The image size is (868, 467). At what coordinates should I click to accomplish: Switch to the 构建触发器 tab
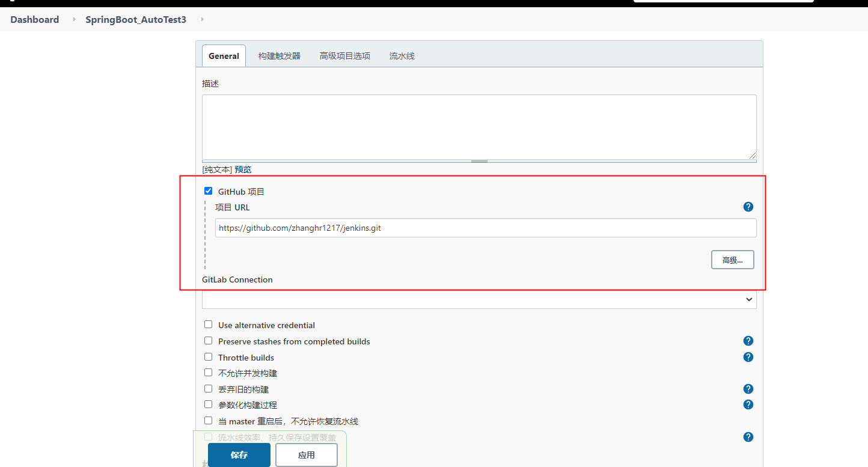click(x=279, y=55)
